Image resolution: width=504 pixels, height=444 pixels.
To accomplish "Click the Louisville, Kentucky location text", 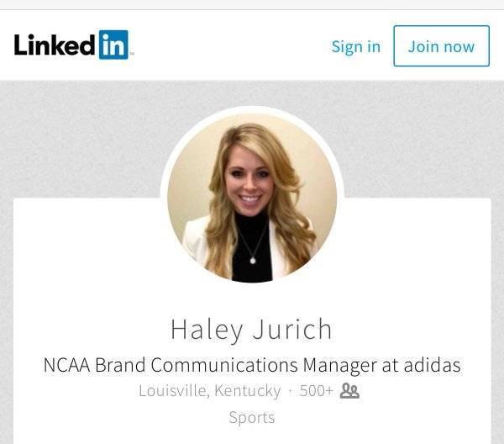I will point(209,391).
